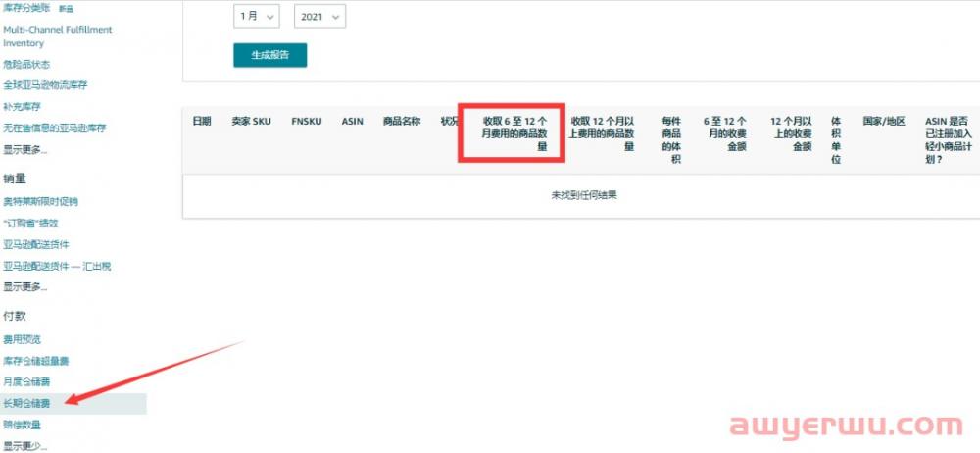Image resolution: width=980 pixels, height=453 pixels.
Task: Open 亚马逊配送货件 report
Action: [x=36, y=244]
